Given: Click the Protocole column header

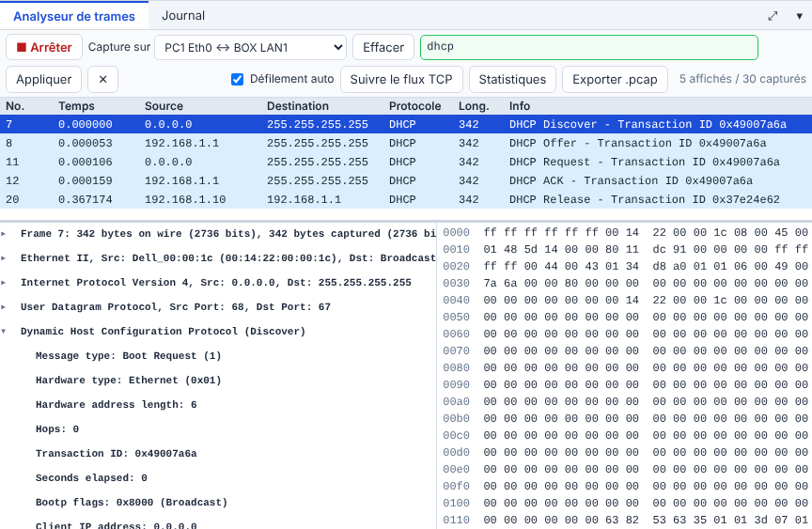Looking at the screenshot, I should point(414,106).
